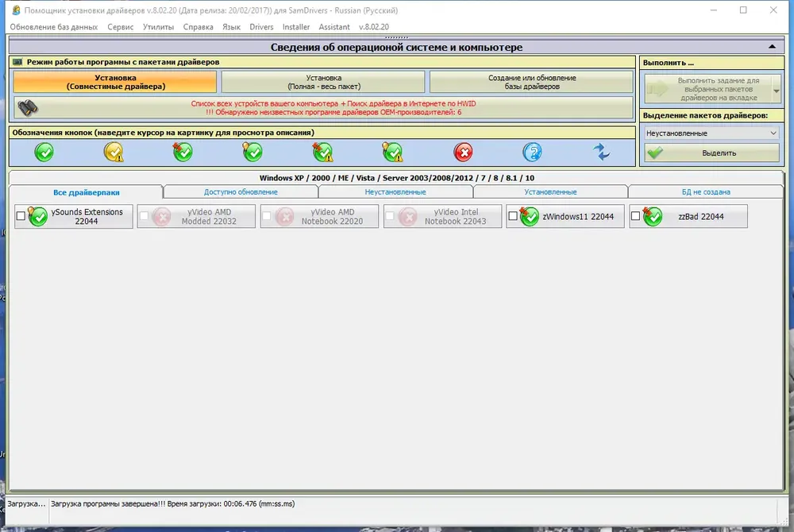Screen dimensions: 794x532
Task: Click the Сведения об операционой системе header
Action: pyautogui.click(x=396, y=47)
